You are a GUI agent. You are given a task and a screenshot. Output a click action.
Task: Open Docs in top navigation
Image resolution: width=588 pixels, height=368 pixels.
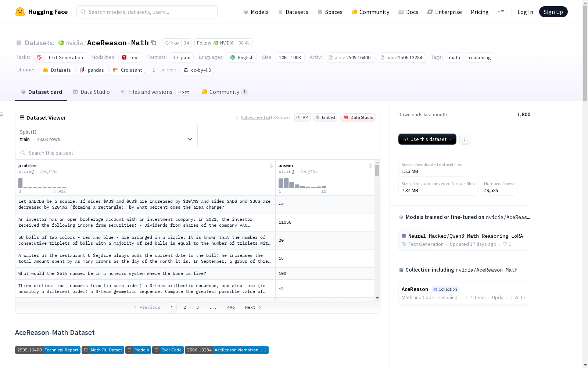point(408,12)
